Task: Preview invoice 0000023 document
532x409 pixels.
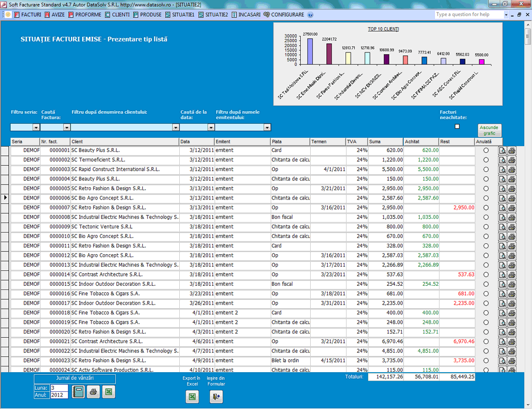Action: (x=502, y=361)
